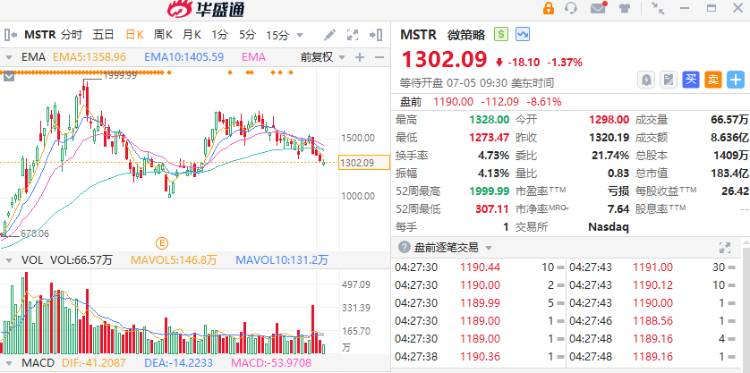Click the 换手率 value 4.73%
Viewport: 750px width, 373px height.
pos(493,155)
